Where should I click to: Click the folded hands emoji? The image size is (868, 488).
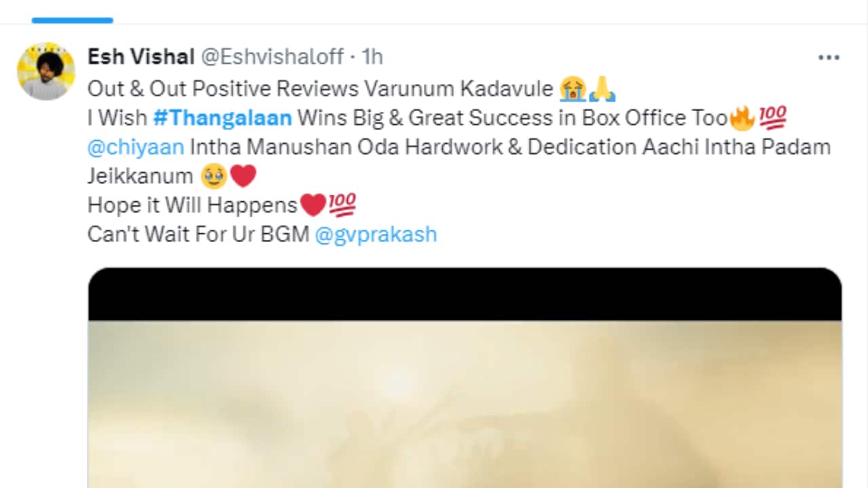click(x=602, y=89)
